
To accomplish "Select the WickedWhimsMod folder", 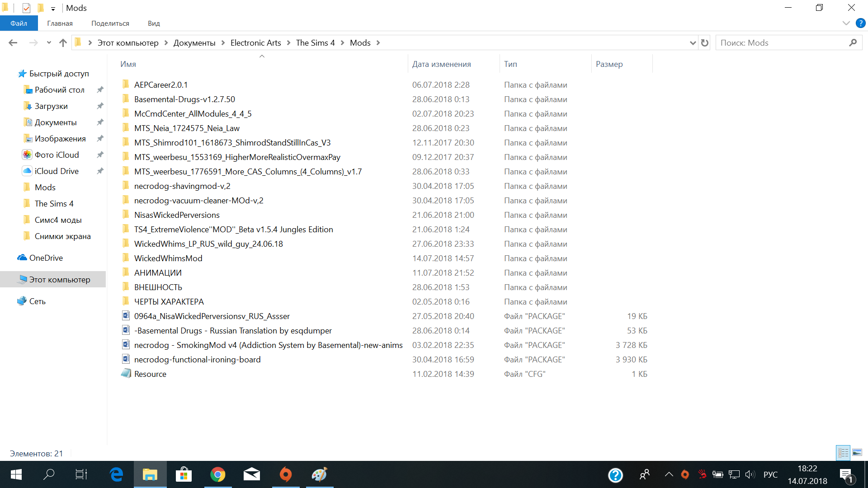I will [168, 258].
